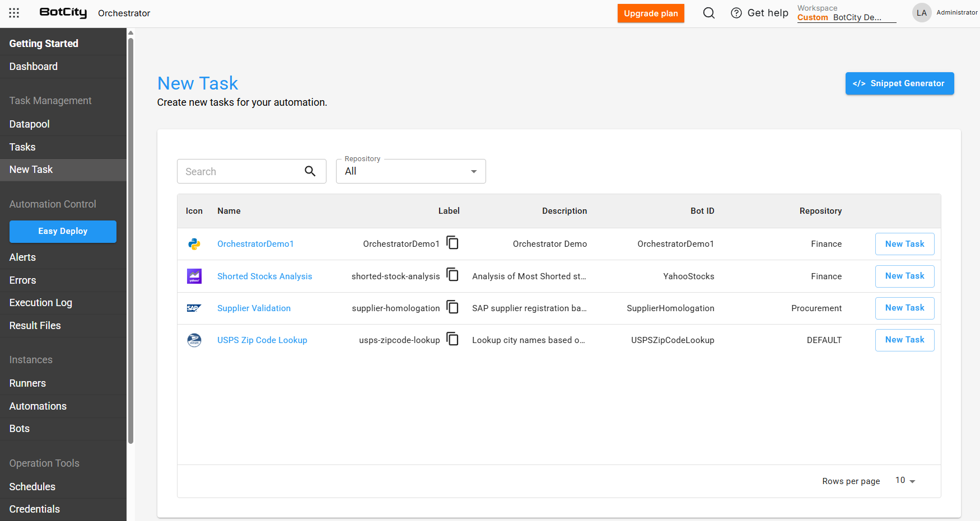Copy the shorted-stock-analysis label
Viewport: 980px width, 521px height.
coord(452,275)
